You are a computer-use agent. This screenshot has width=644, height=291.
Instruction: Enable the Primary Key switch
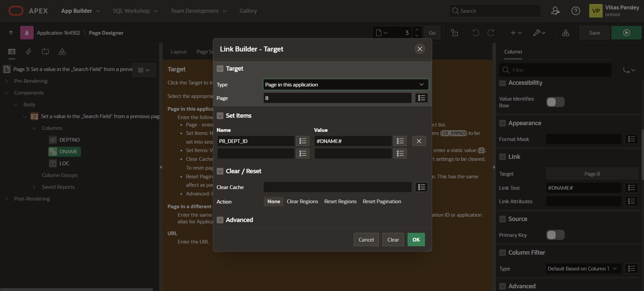555,235
